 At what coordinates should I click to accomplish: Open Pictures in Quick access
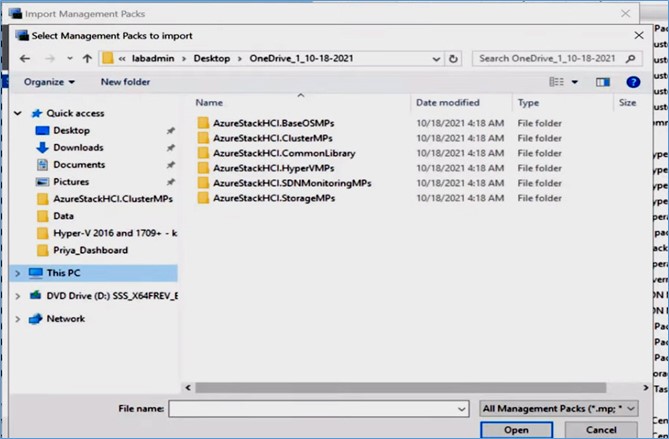71,182
